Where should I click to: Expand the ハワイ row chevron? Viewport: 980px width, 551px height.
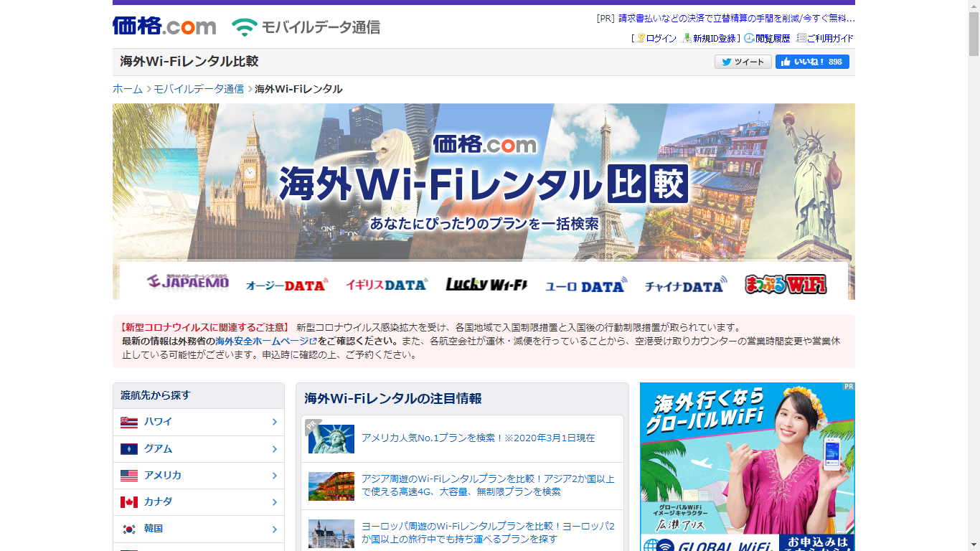tap(274, 422)
